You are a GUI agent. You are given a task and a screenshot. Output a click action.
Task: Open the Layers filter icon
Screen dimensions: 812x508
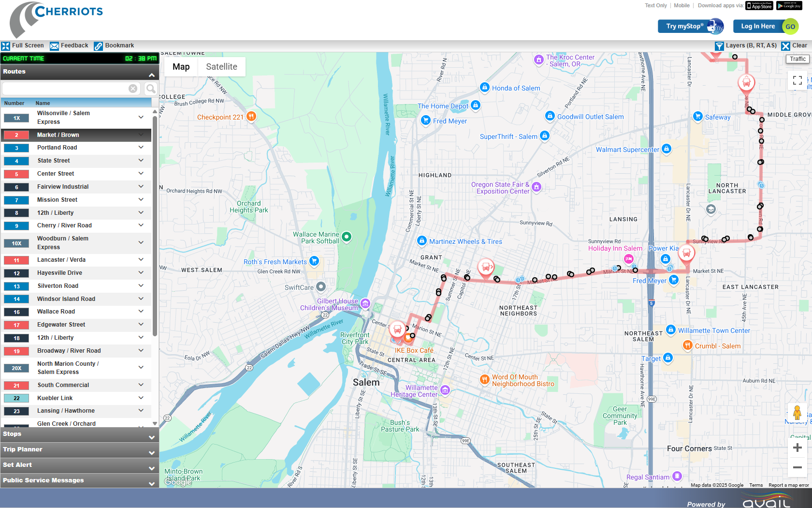point(719,46)
